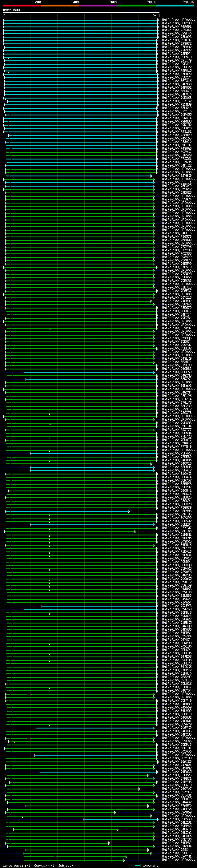Click the cyan alignment bar for UniRef100_Q8GYH3
Viewport: 197px width, 868px height.
click(x=81, y=24)
